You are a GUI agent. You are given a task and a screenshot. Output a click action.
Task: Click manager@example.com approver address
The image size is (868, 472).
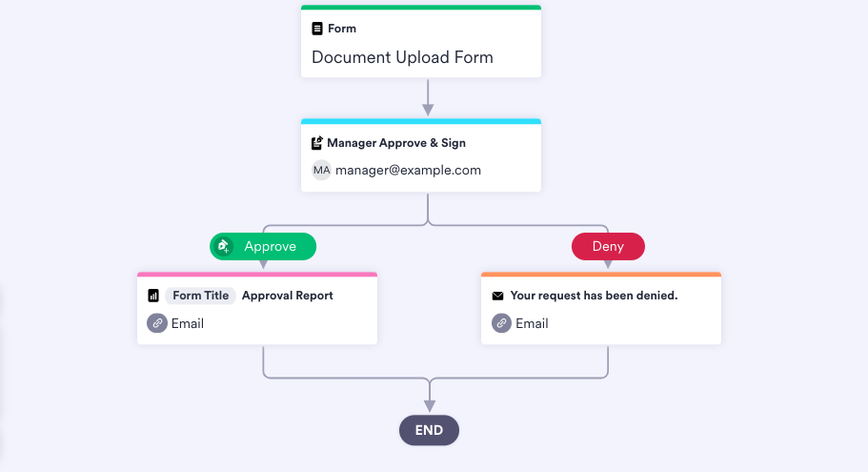408,171
